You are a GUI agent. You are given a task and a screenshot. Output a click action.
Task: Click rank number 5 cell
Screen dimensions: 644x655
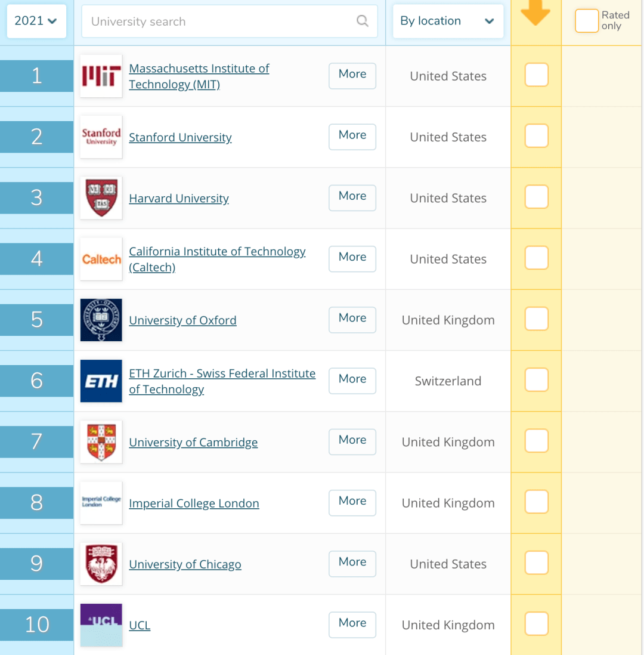(x=37, y=320)
